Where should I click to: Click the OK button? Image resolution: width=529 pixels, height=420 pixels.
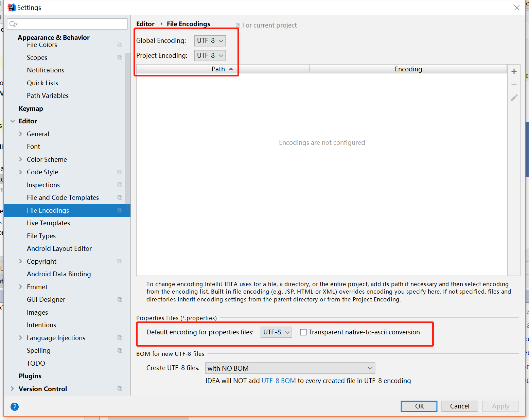point(419,406)
